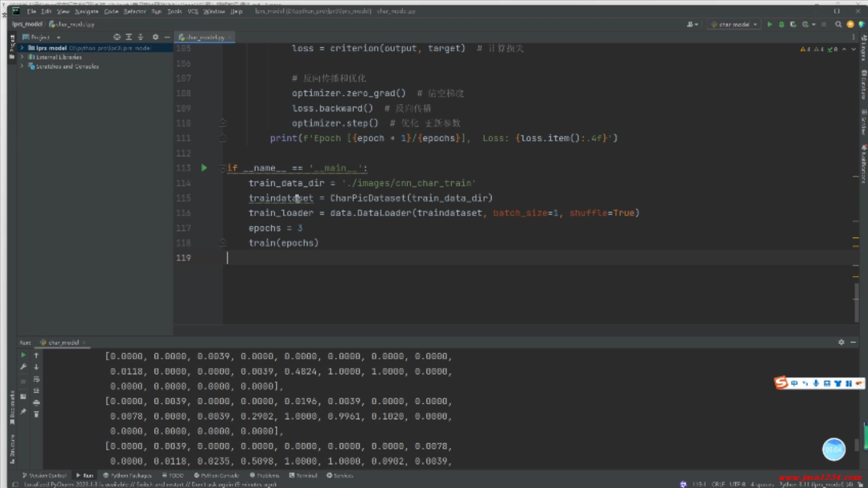Expand the External Libraries tree node
868x488 pixels.
tap(22, 57)
